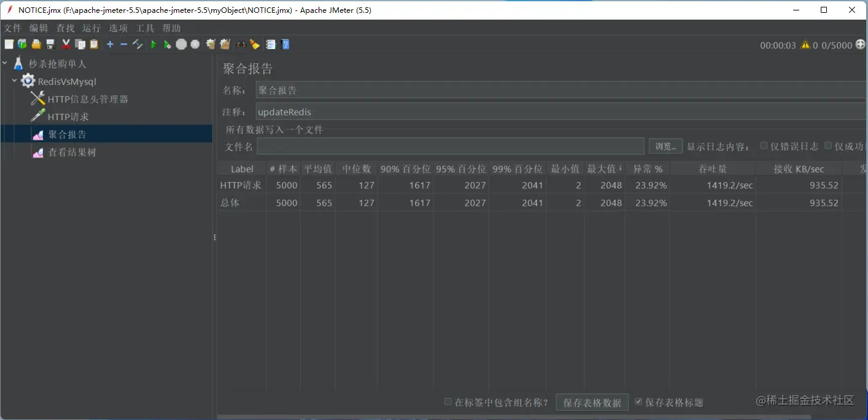Click the Open file folder icon
Screen dimensions: 868x420
[36, 44]
